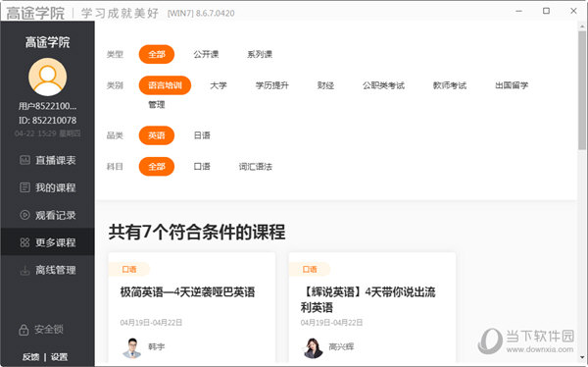
Task: Choose the 财经 category filter
Action: pos(325,85)
